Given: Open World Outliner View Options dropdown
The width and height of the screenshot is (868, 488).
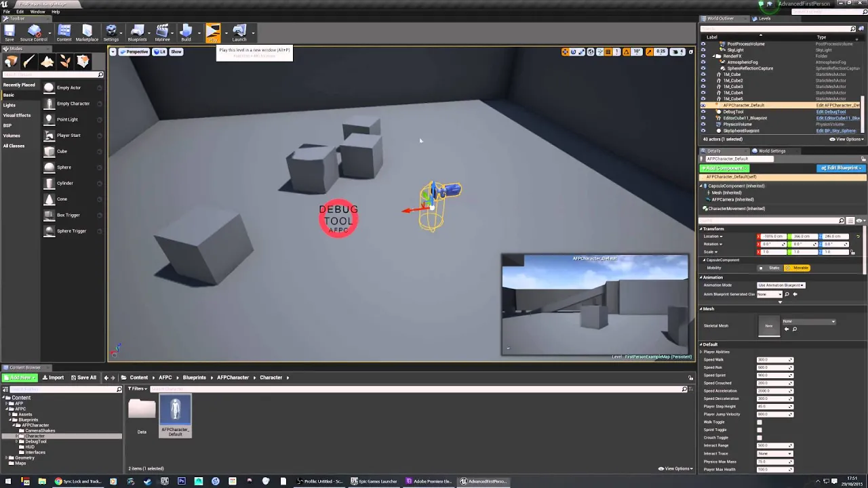Looking at the screenshot, I should (x=847, y=139).
